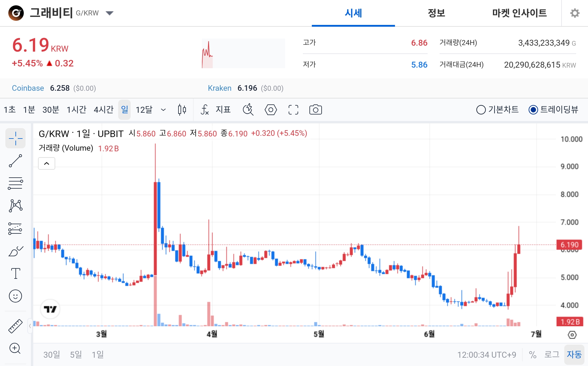
Task: Expand more time interval options chevron
Action: 163,110
